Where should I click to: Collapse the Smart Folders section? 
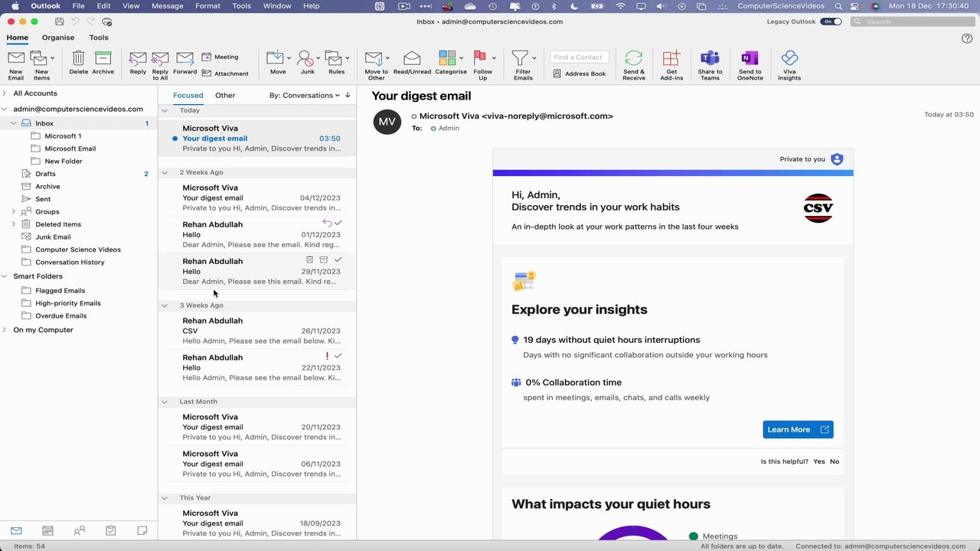click(x=5, y=276)
